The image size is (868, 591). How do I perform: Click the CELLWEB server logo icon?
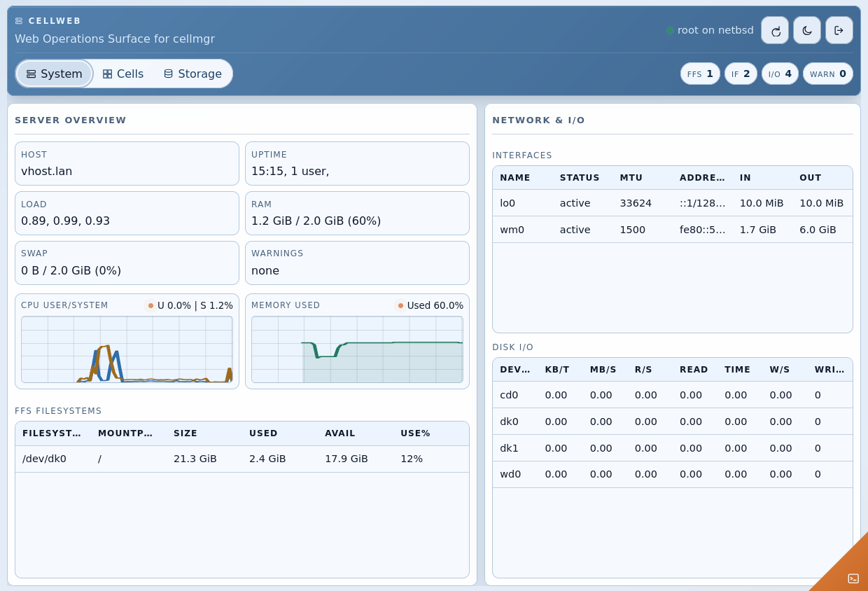(x=19, y=21)
